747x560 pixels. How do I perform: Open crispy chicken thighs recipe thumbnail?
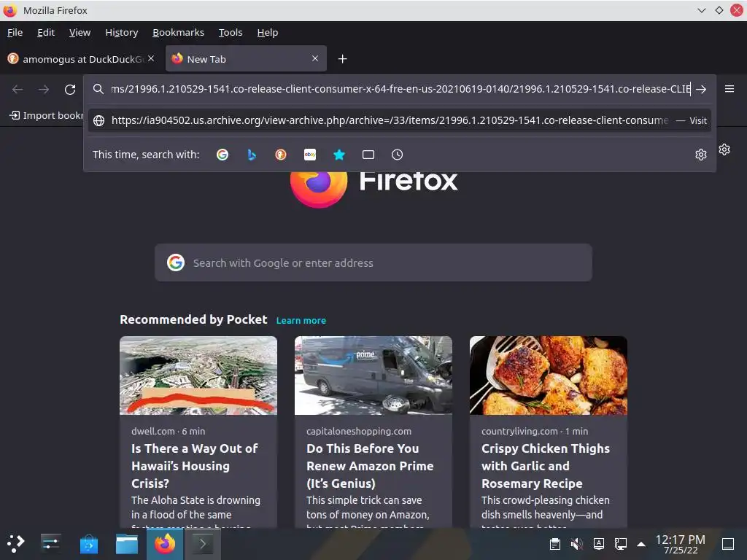(x=549, y=376)
